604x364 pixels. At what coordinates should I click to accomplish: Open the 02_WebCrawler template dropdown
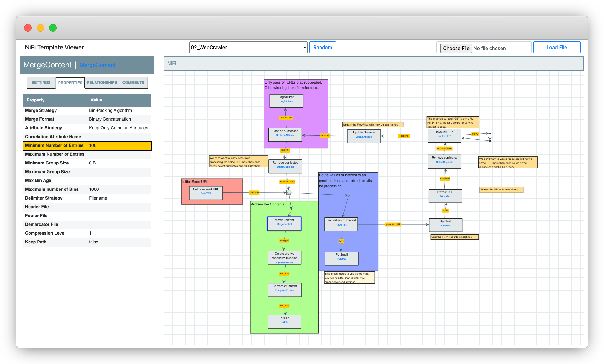248,47
